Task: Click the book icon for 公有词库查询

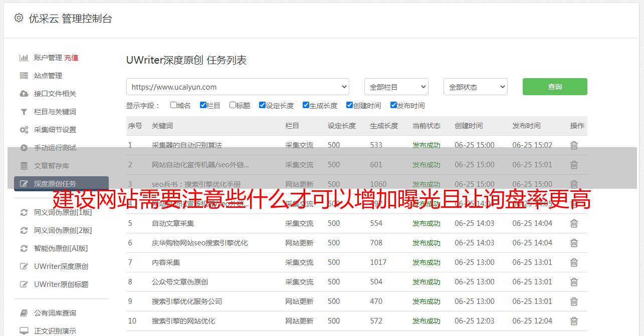Action: pyautogui.click(x=24, y=313)
